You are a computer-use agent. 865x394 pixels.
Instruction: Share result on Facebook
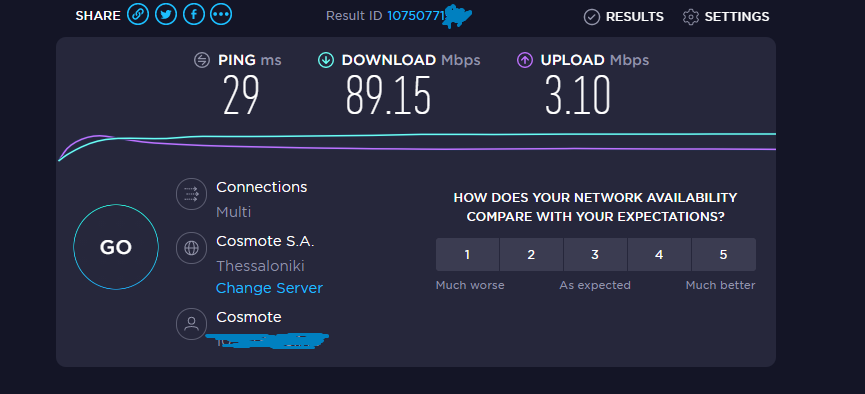tap(194, 14)
